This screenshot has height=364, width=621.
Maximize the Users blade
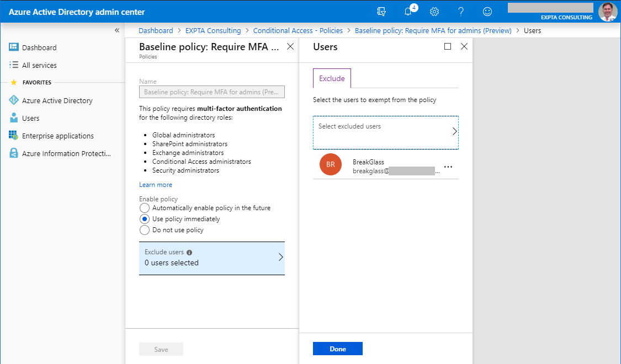click(448, 46)
